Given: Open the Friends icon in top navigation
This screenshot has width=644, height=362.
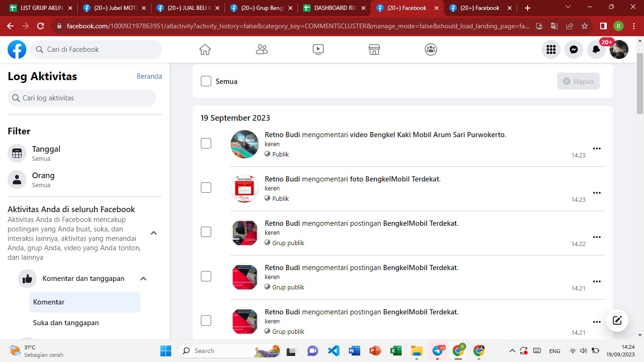Looking at the screenshot, I should [262, 49].
